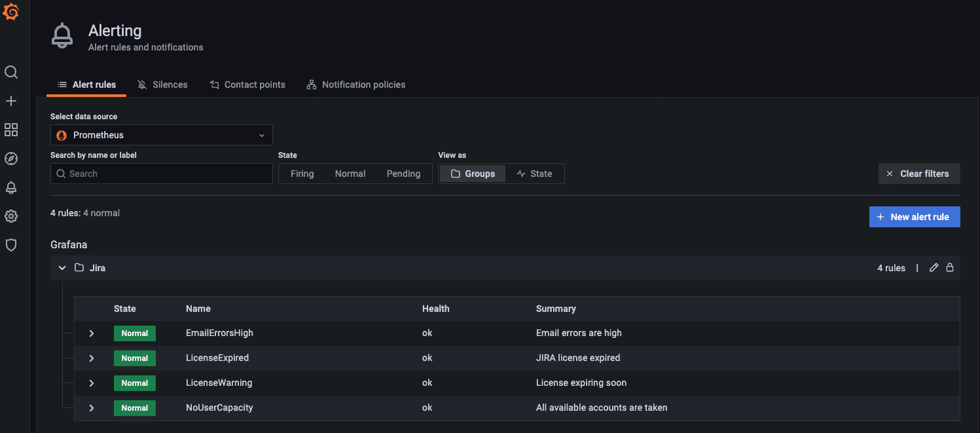The width and height of the screenshot is (980, 433).
Task: Click the Create plus icon in sidebar
Action: (11, 101)
